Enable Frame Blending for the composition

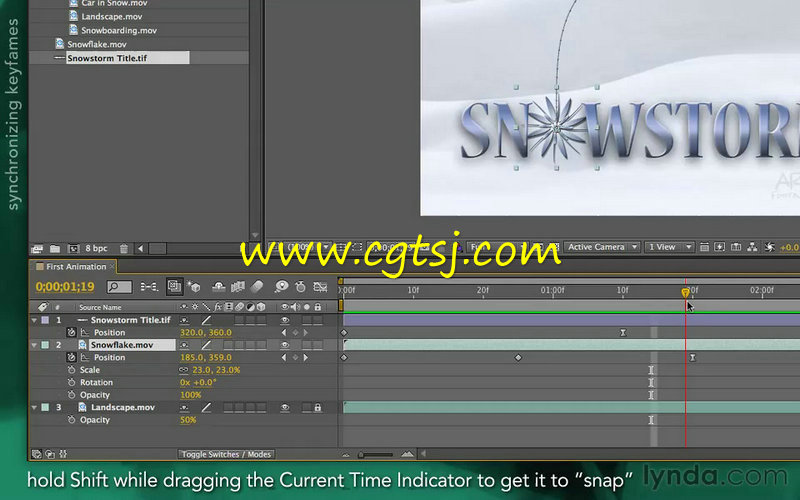pyautogui.click(x=238, y=287)
